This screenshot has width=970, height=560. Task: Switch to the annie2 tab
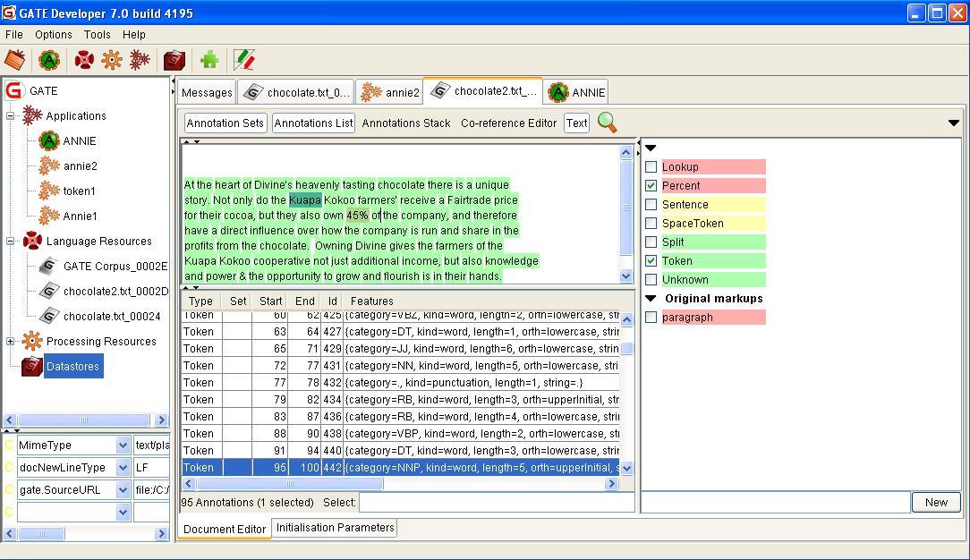click(x=389, y=92)
